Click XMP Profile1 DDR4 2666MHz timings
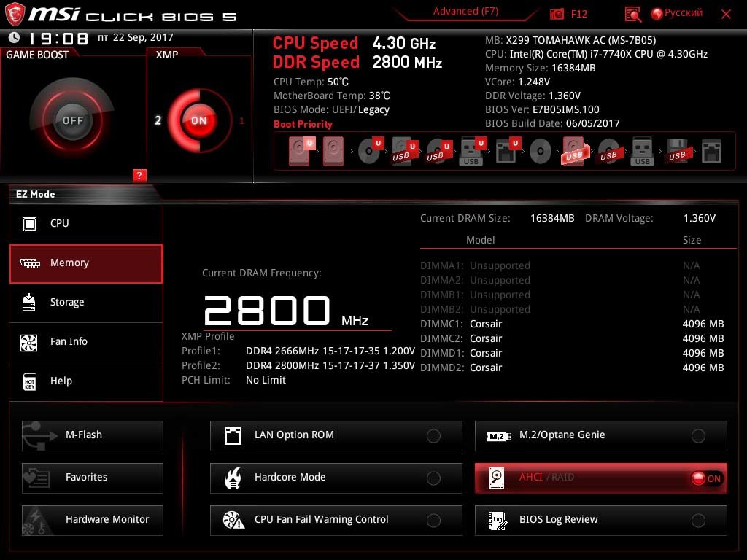 click(x=330, y=351)
